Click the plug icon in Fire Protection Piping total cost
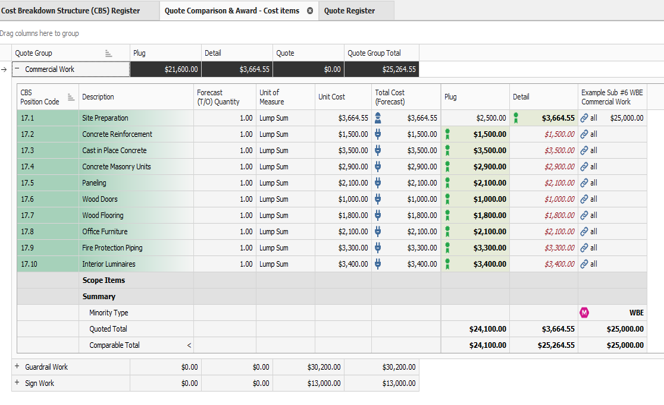Image resolution: width=664 pixels, height=405 pixels. click(x=378, y=248)
